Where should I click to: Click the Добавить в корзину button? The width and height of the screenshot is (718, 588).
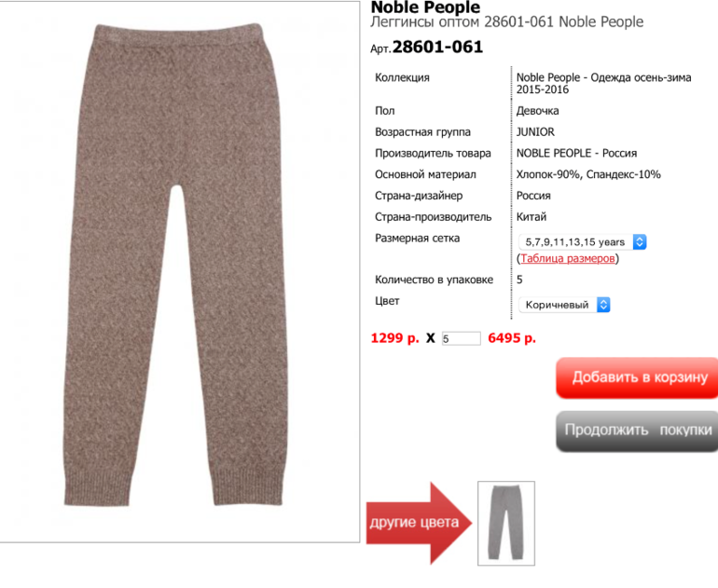point(637,377)
